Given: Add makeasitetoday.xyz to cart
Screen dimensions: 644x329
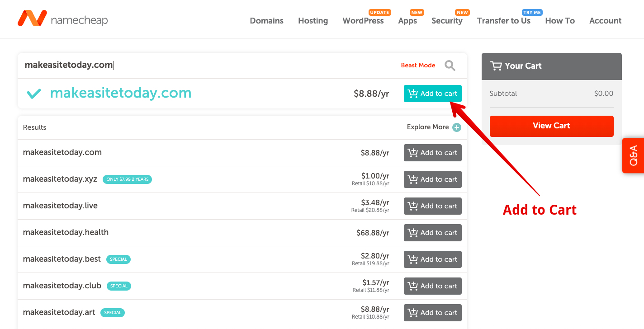Looking at the screenshot, I should click(433, 179).
